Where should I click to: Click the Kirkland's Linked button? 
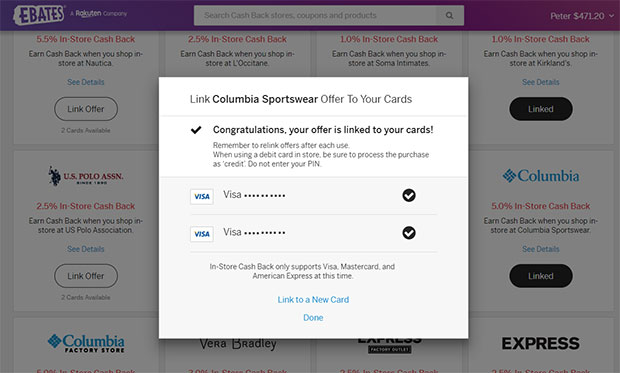coord(541,109)
